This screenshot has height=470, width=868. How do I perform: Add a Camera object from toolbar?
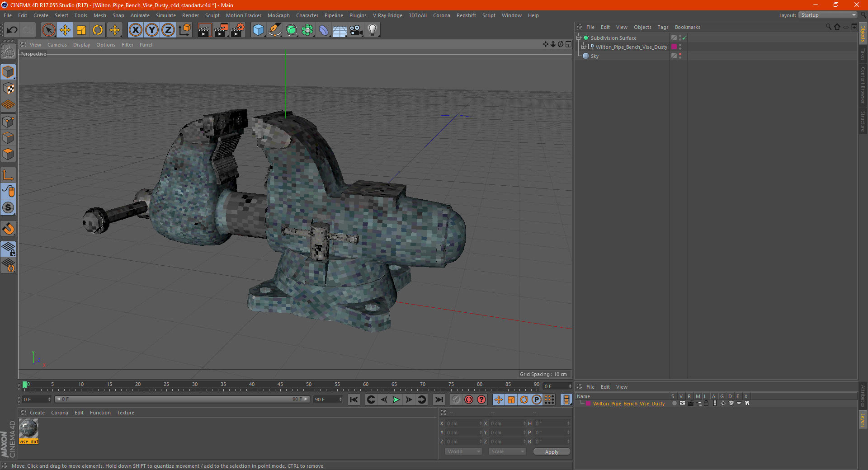click(x=356, y=30)
